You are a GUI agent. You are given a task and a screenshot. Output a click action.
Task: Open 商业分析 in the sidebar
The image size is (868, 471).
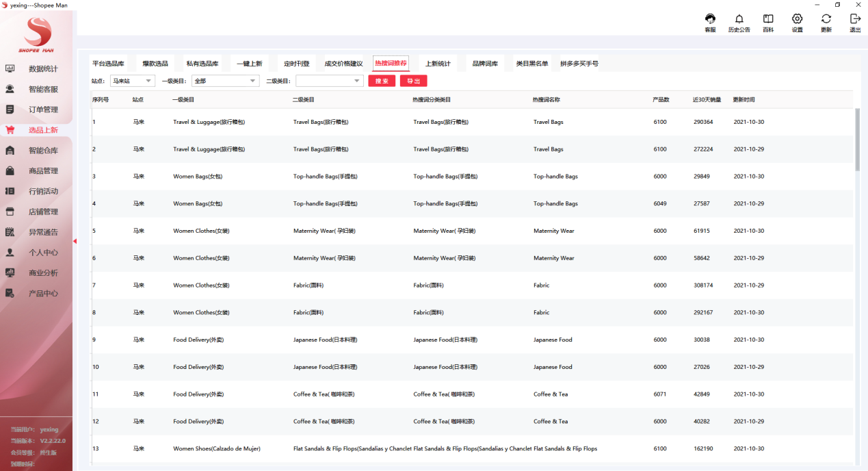tap(42, 273)
